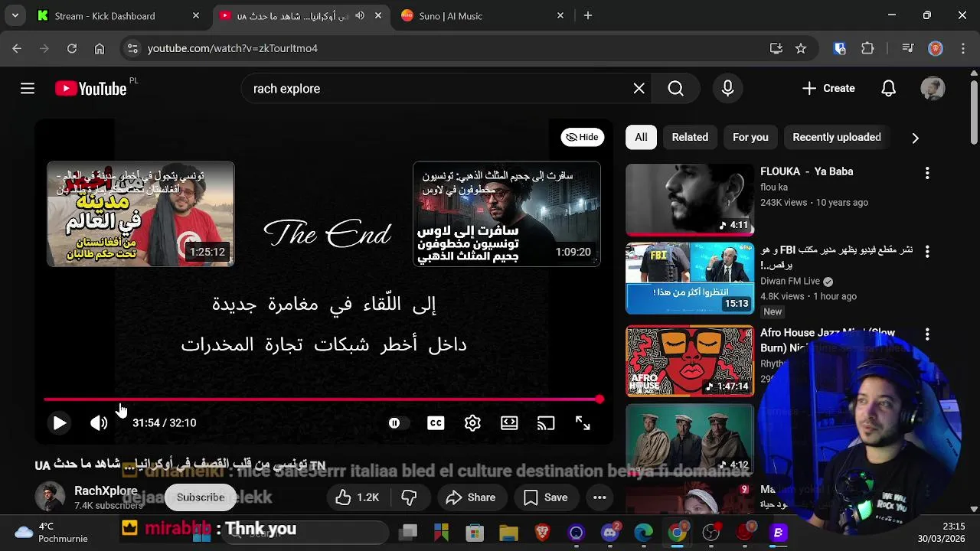This screenshot has width=980, height=551.
Task: Hide the end screen suggestions
Action: (582, 137)
